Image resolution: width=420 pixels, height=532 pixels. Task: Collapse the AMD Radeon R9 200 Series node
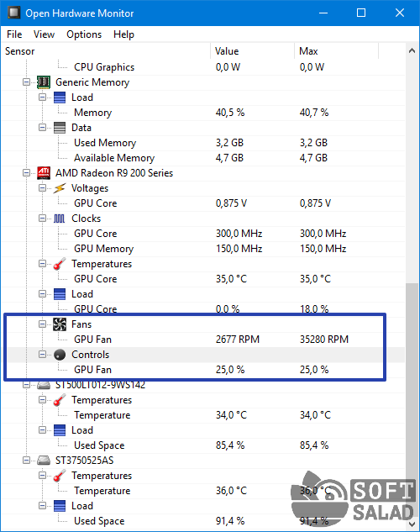pos(26,173)
